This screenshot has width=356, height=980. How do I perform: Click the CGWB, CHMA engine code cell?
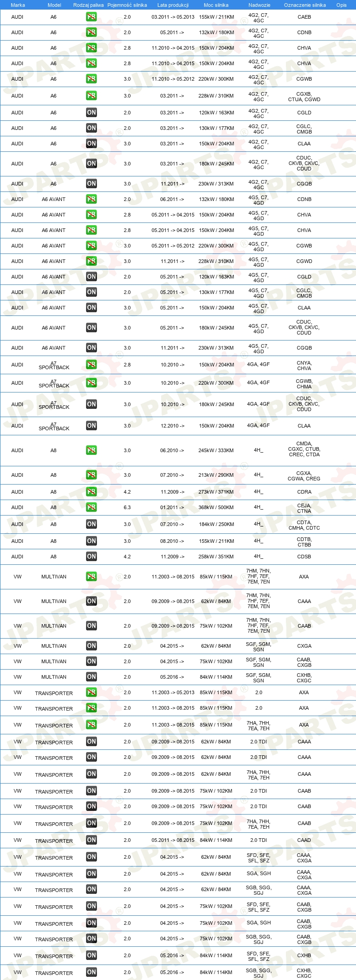click(x=304, y=384)
